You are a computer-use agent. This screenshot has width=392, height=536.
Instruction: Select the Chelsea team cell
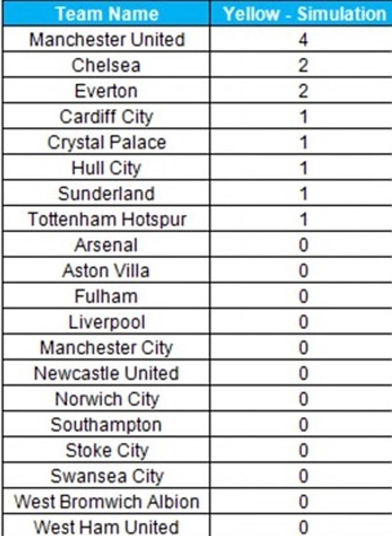pos(107,65)
